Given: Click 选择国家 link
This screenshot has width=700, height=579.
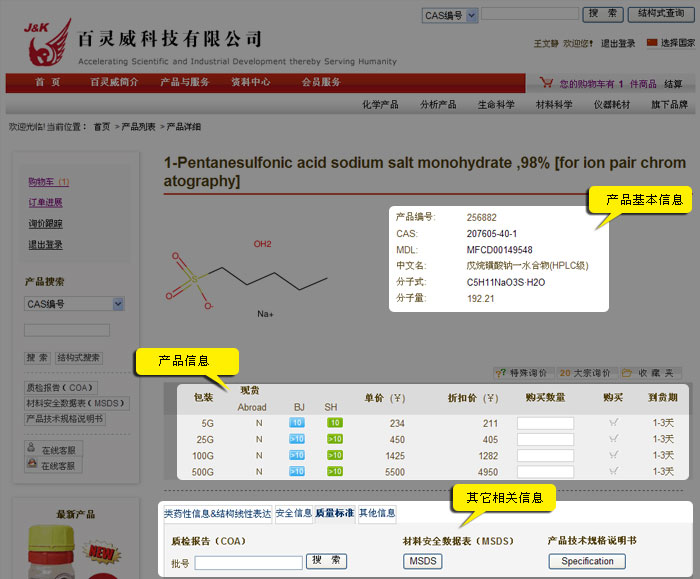Looking at the screenshot, I should pyautogui.click(x=678, y=43).
